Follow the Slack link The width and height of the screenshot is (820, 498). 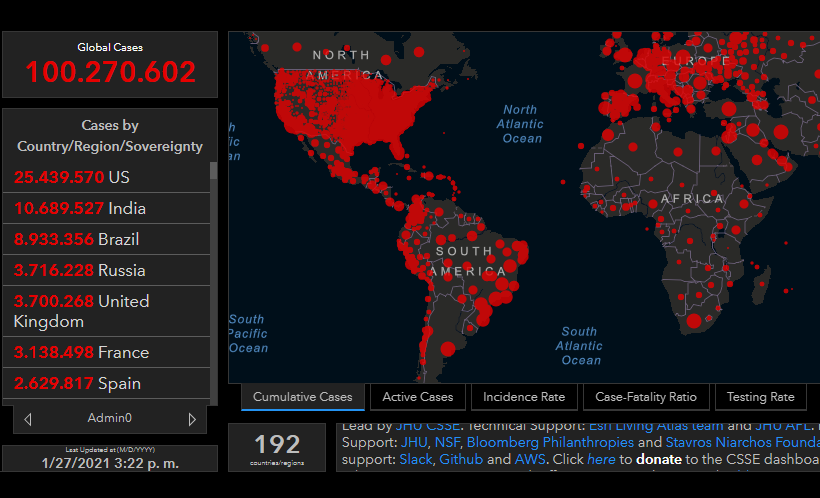click(x=415, y=459)
